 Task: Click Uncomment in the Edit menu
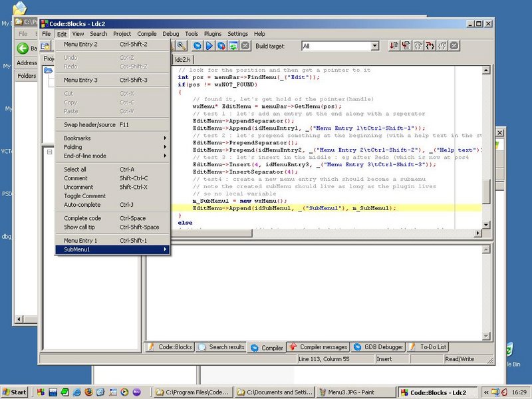[112, 187]
